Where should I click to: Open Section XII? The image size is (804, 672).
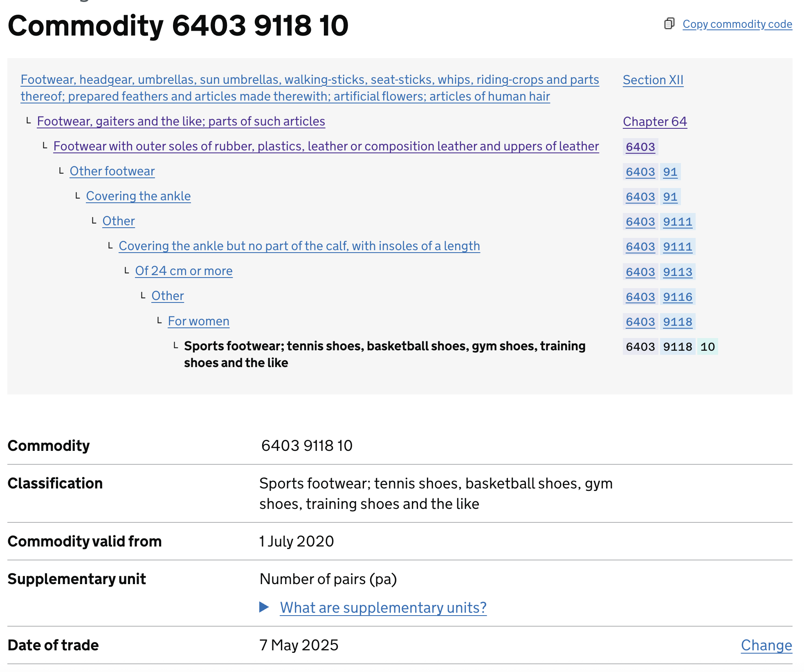point(653,80)
